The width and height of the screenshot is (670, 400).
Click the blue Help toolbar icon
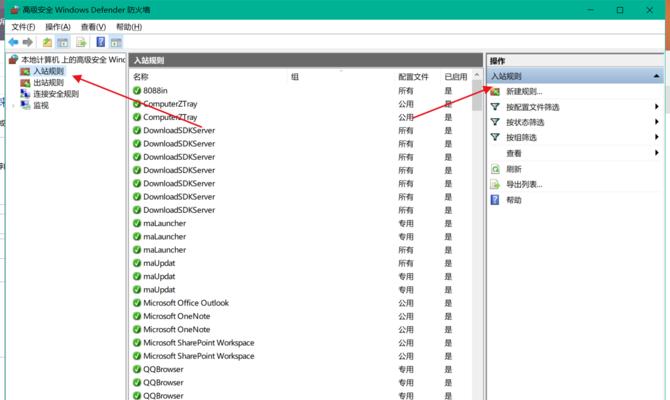click(x=100, y=42)
